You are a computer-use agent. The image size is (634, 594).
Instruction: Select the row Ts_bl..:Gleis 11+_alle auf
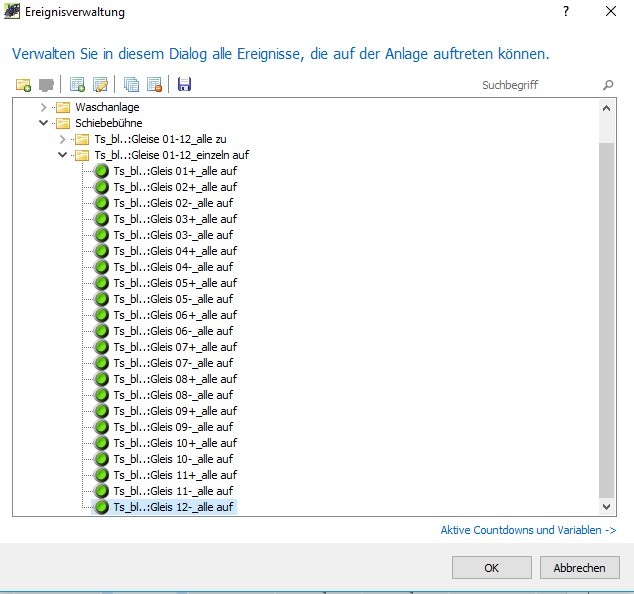(175, 475)
